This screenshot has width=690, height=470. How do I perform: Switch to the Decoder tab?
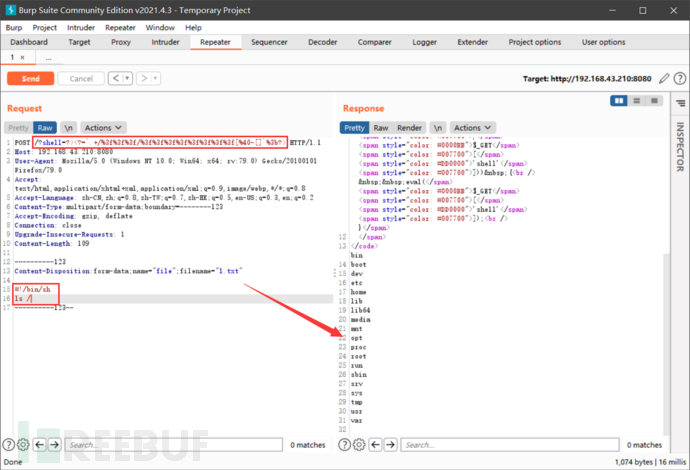[x=323, y=42]
